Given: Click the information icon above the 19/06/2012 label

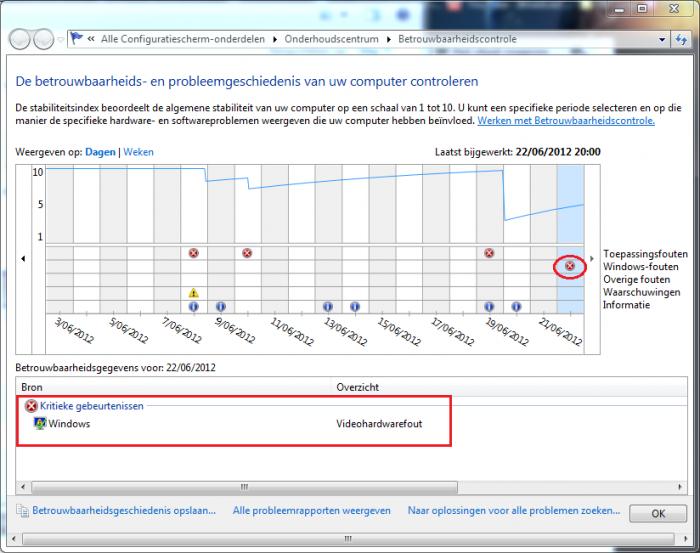Looking at the screenshot, I should tap(516, 307).
